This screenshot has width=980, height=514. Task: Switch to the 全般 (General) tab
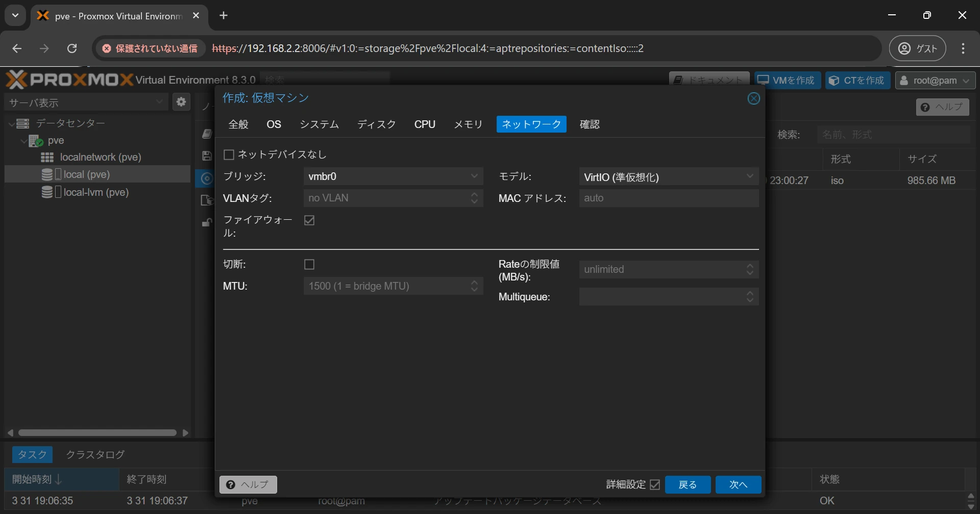click(x=238, y=124)
